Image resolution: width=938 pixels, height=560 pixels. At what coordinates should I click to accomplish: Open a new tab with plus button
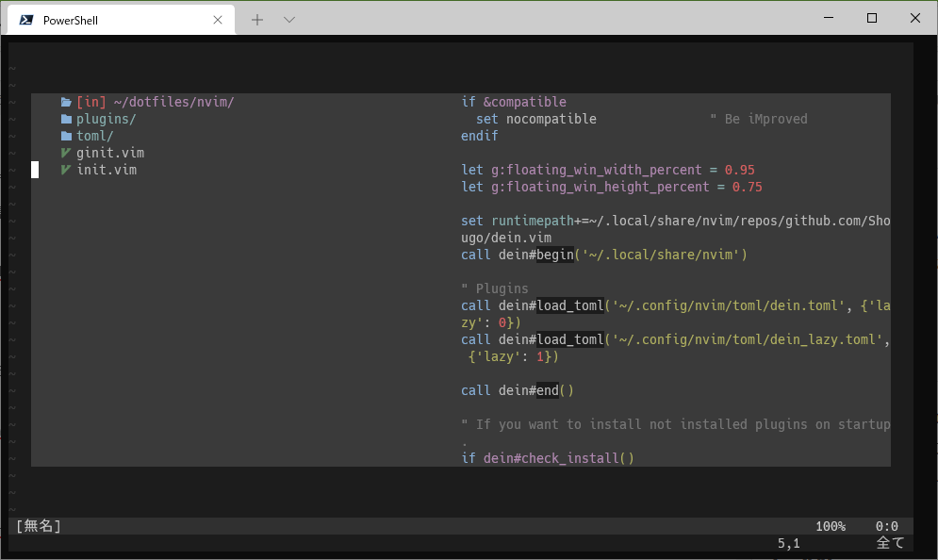click(x=257, y=20)
